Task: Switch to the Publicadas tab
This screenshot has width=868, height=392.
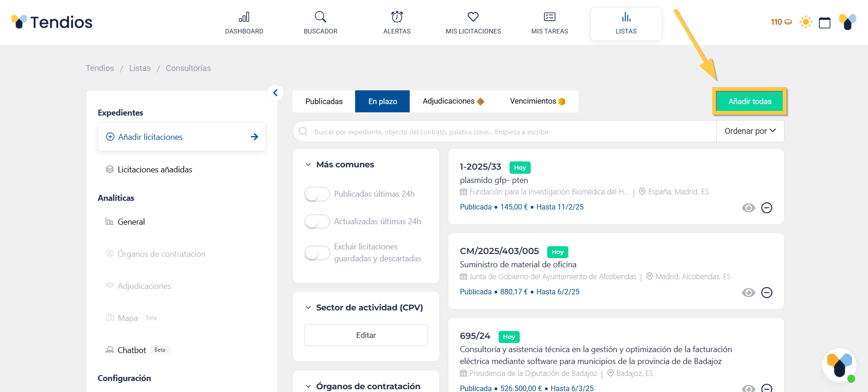Action: pyautogui.click(x=324, y=101)
